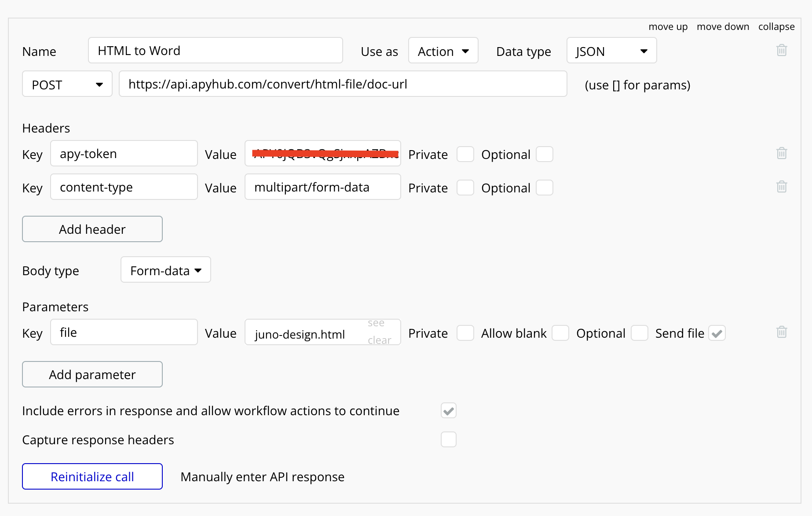Uncheck Include errors in response option
Viewport: 812px width, 516px height.
[x=448, y=411]
